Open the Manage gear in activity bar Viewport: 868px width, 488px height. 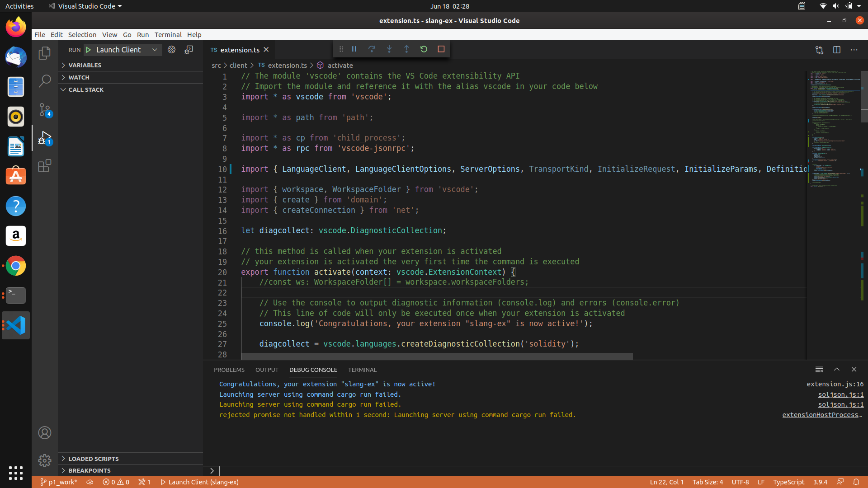click(x=44, y=460)
